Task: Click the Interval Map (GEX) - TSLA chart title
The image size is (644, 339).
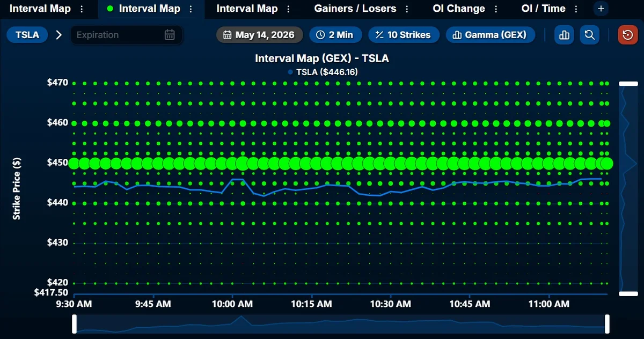Action: [322, 58]
